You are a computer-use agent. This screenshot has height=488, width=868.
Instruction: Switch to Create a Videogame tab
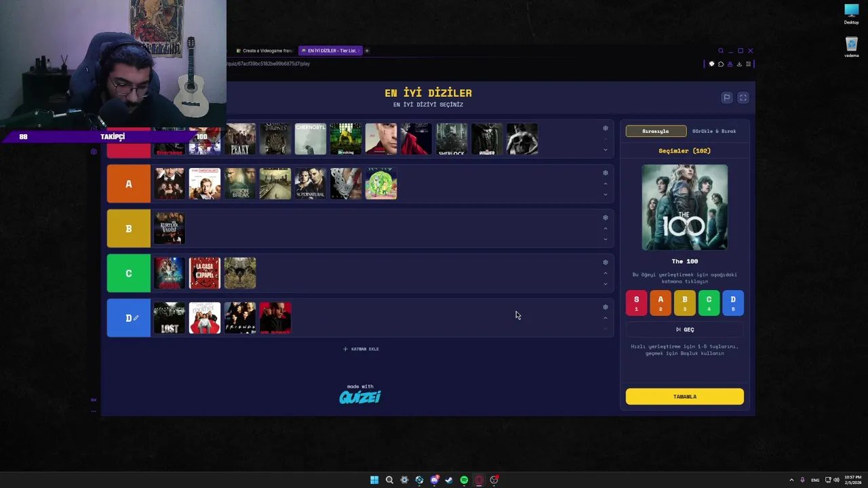(264, 51)
